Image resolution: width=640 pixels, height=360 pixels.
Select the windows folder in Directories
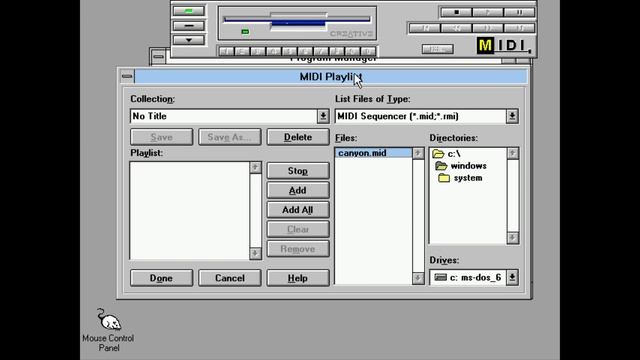pos(461,166)
